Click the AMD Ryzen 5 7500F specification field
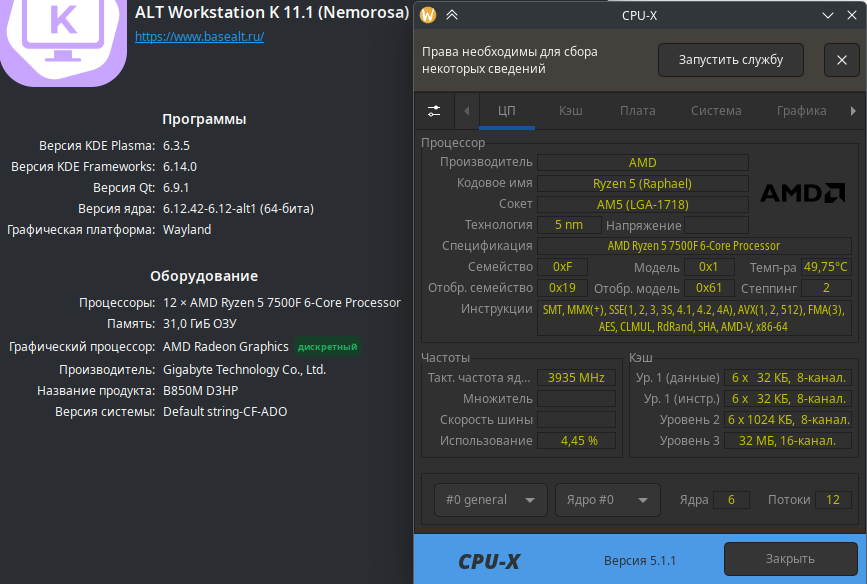867x584 pixels. pos(694,246)
